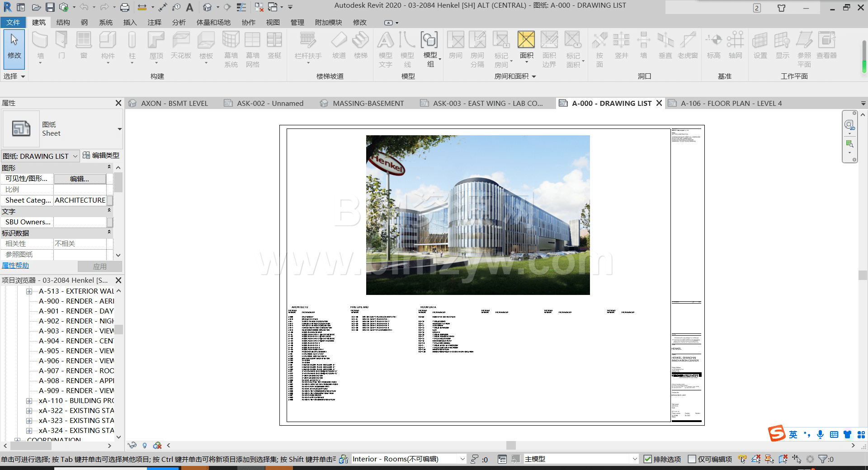Close the A-000 DRAWING LIST tab
This screenshot has height=470, width=868.
tap(659, 103)
